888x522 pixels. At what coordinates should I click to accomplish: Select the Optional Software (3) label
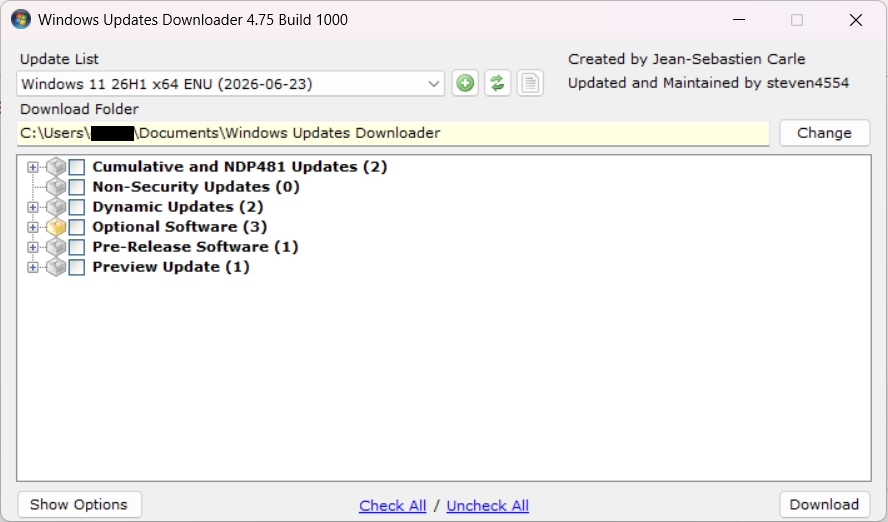coord(180,227)
